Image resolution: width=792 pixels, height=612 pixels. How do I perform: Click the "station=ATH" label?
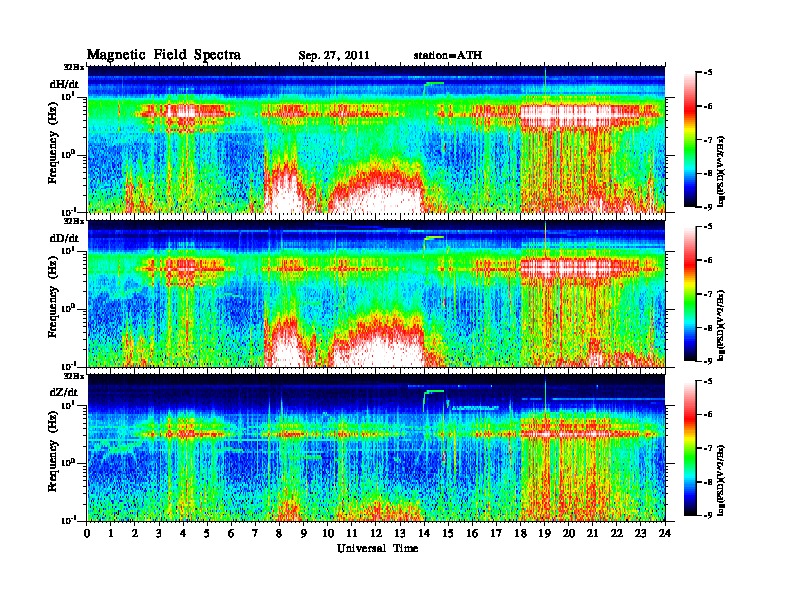pyautogui.click(x=448, y=55)
